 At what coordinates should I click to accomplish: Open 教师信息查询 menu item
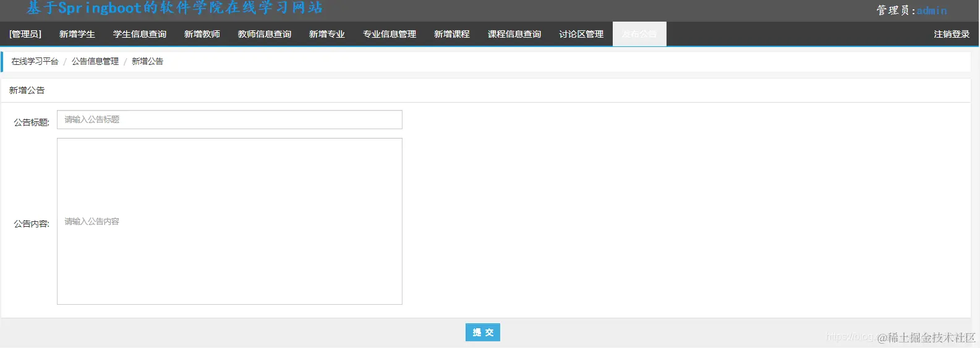pos(265,34)
